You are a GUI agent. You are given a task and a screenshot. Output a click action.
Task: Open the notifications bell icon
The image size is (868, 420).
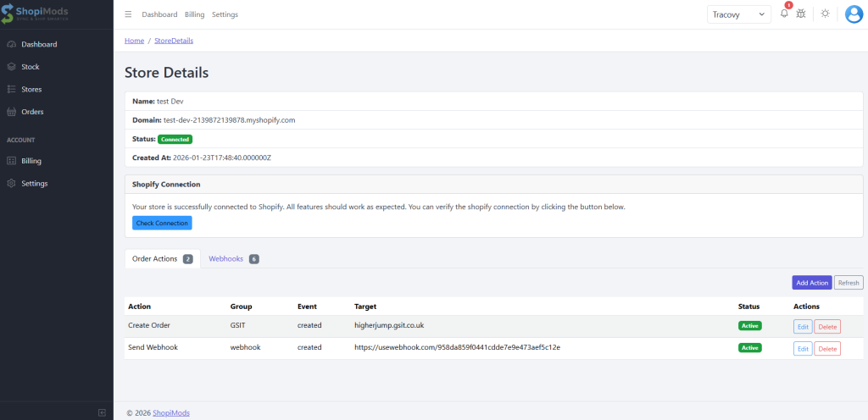click(x=784, y=14)
